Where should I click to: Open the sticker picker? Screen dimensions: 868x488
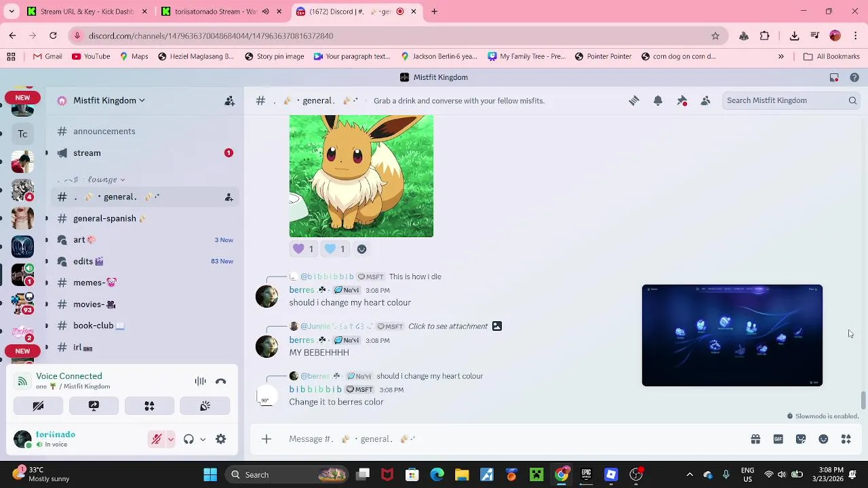(x=801, y=439)
